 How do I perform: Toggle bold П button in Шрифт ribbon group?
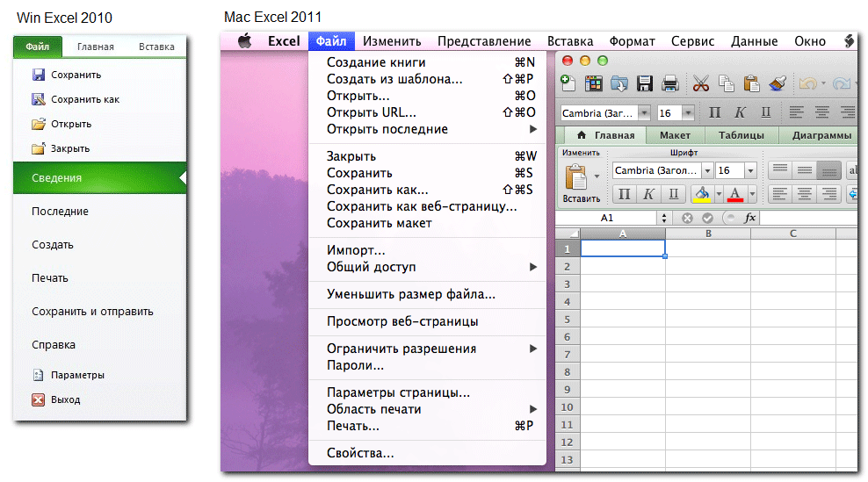click(624, 194)
